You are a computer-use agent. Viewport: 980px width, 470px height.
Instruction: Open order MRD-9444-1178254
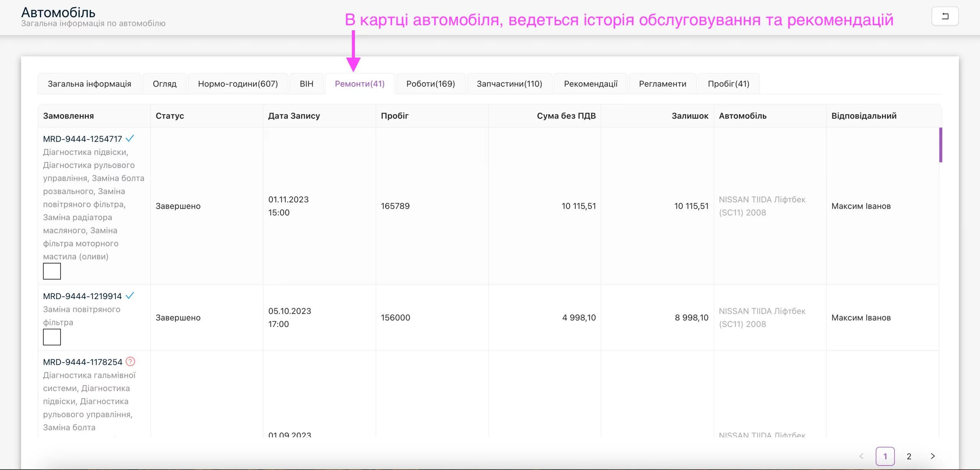pyautogui.click(x=83, y=362)
